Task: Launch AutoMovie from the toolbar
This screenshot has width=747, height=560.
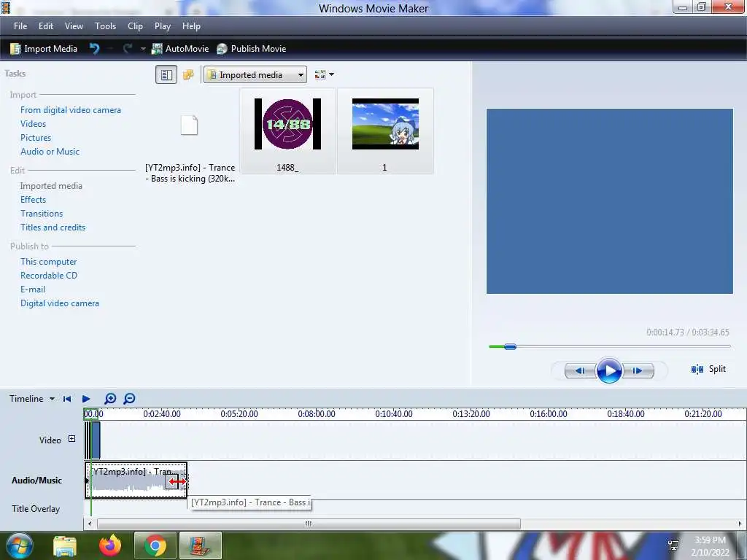Action: coord(180,49)
